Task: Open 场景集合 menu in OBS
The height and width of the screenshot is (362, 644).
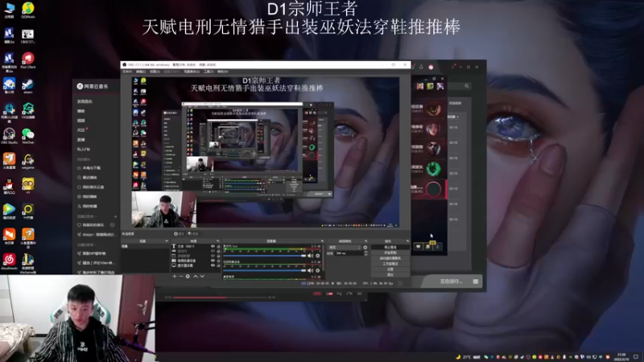Action: click(x=192, y=72)
